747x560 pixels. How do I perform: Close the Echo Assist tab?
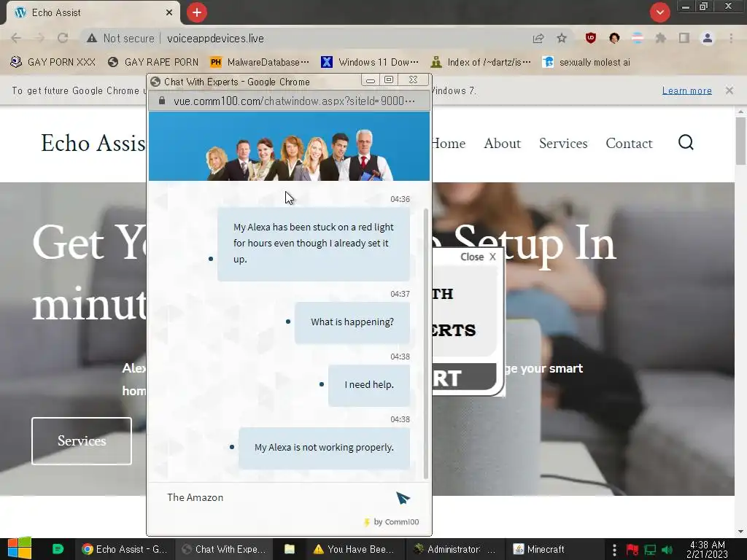pyautogui.click(x=169, y=12)
